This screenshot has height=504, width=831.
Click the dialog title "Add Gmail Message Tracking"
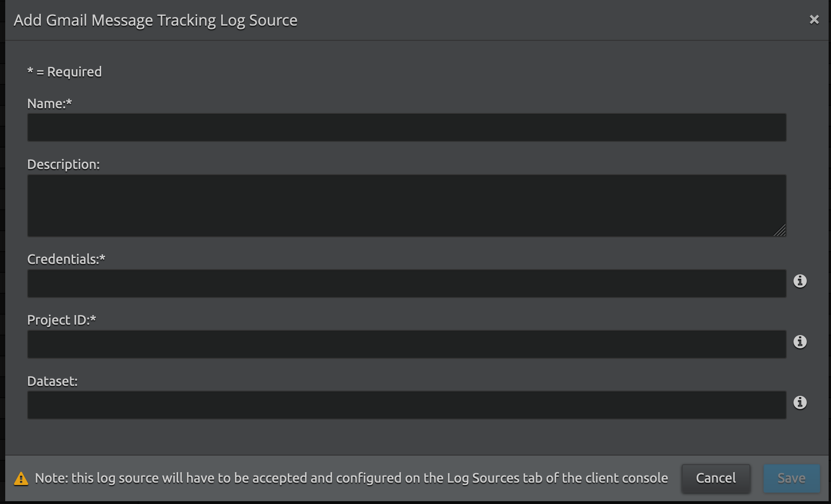point(155,20)
